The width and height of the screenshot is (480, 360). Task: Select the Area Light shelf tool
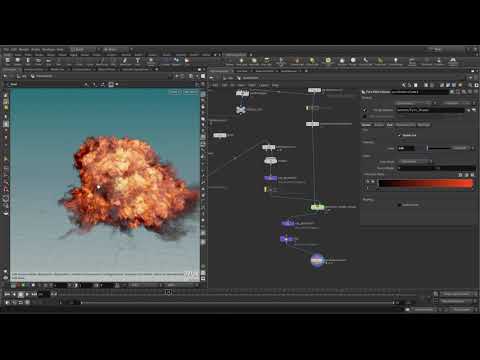(x=267, y=61)
